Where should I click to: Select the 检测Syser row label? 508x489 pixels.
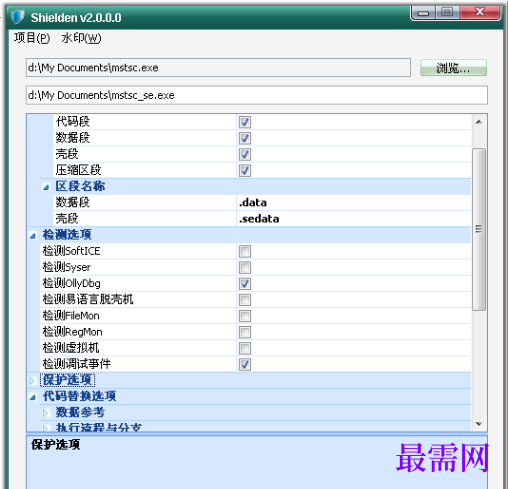pos(67,267)
